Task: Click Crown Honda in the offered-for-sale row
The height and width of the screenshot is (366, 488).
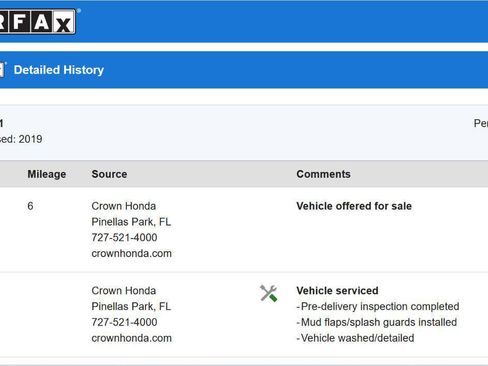Action: point(124,206)
